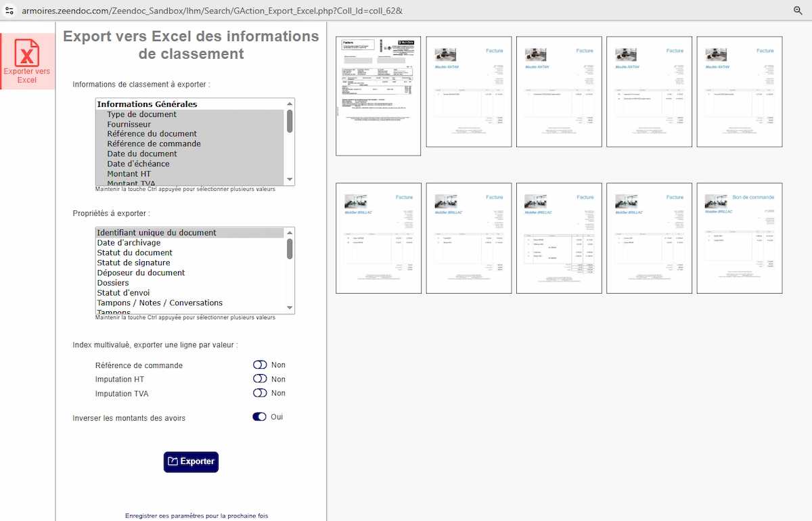Click the zoom magnifier icon in address bar
812x521 pixels.
coord(798,10)
